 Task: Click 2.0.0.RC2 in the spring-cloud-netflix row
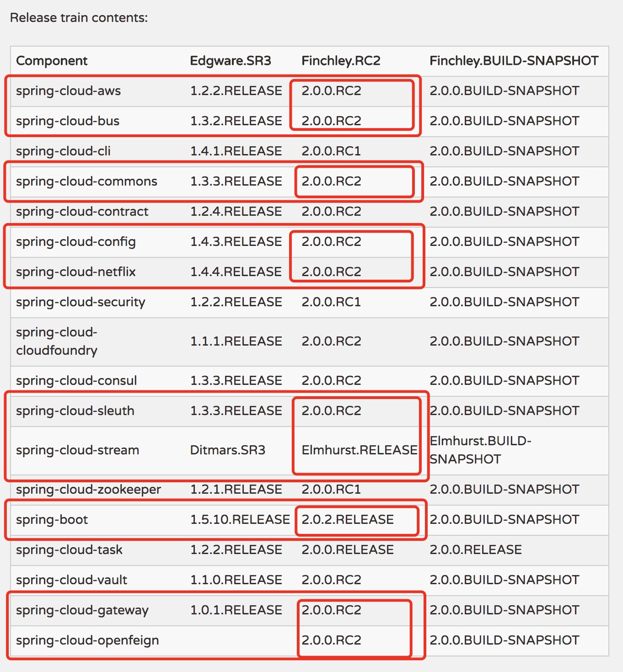(331, 272)
